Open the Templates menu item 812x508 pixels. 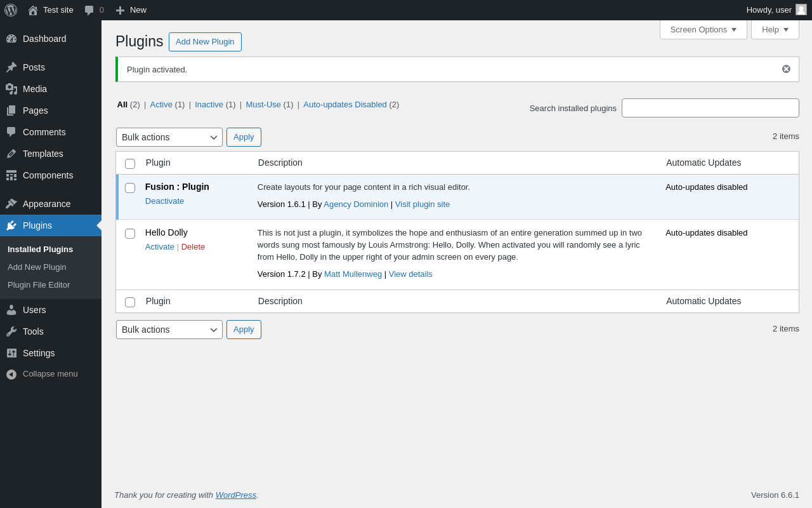(x=51, y=154)
